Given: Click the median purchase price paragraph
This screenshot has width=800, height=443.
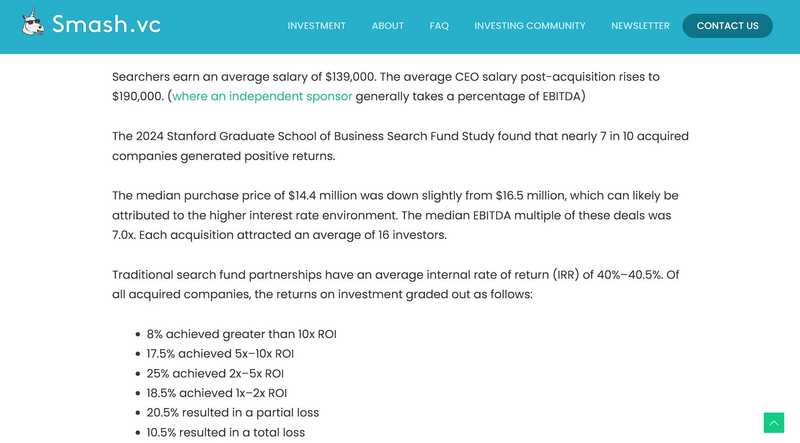Looking at the screenshot, I should click(x=395, y=215).
